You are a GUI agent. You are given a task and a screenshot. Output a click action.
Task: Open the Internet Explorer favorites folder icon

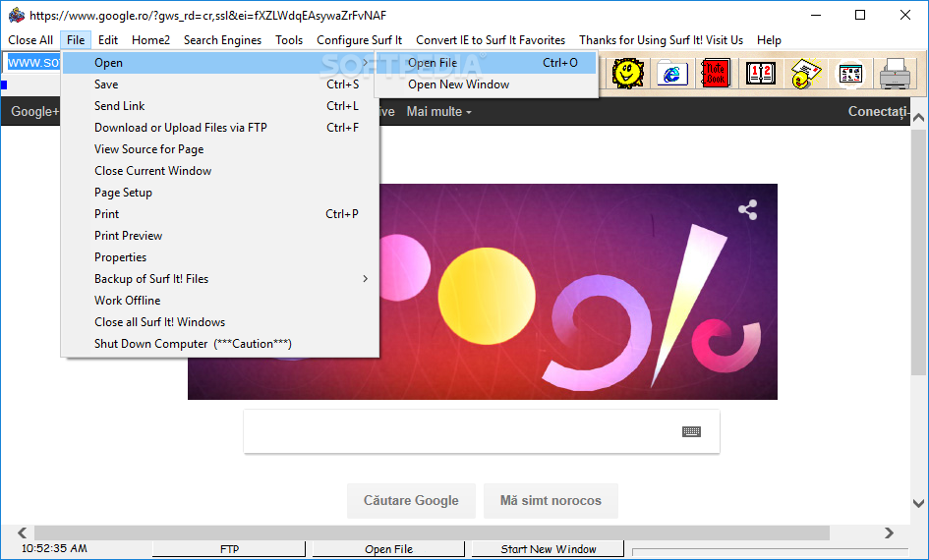(671, 74)
